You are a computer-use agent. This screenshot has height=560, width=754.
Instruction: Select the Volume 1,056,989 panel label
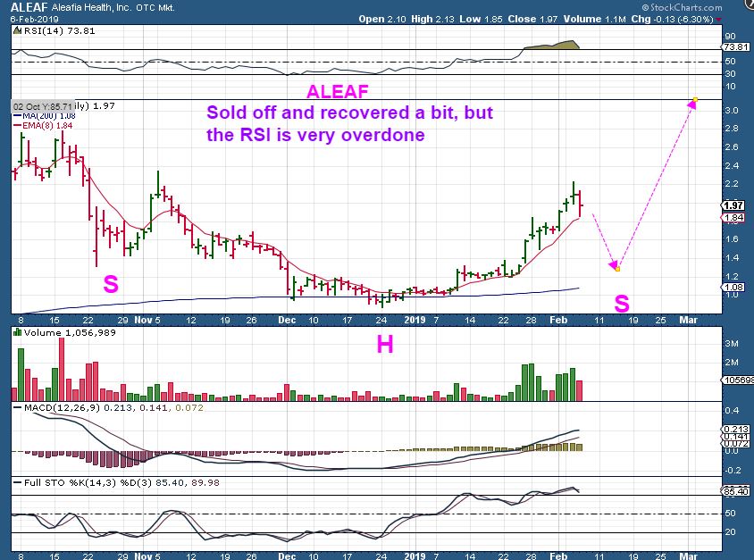pos(70,332)
